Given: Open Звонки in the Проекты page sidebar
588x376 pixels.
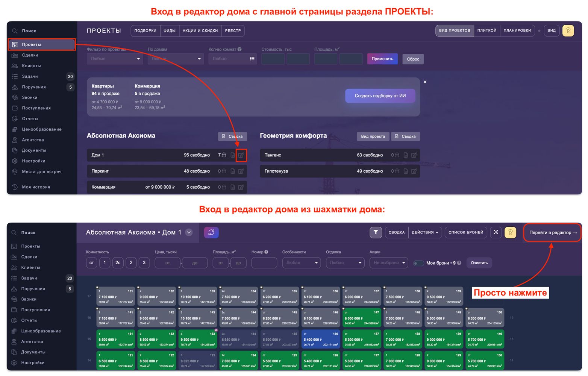Looking at the screenshot, I should (x=29, y=97).
